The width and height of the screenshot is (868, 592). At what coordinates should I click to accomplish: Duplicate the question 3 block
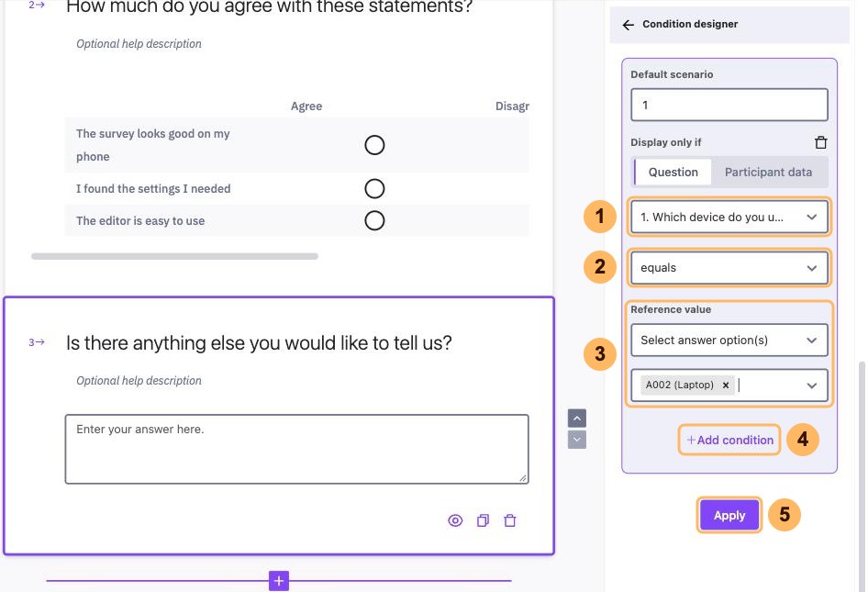483,520
